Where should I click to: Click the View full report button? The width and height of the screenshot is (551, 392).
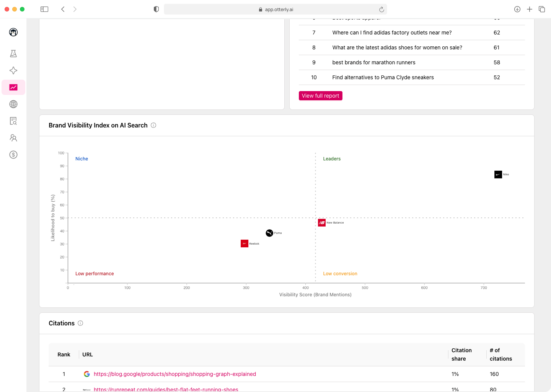[x=321, y=96]
